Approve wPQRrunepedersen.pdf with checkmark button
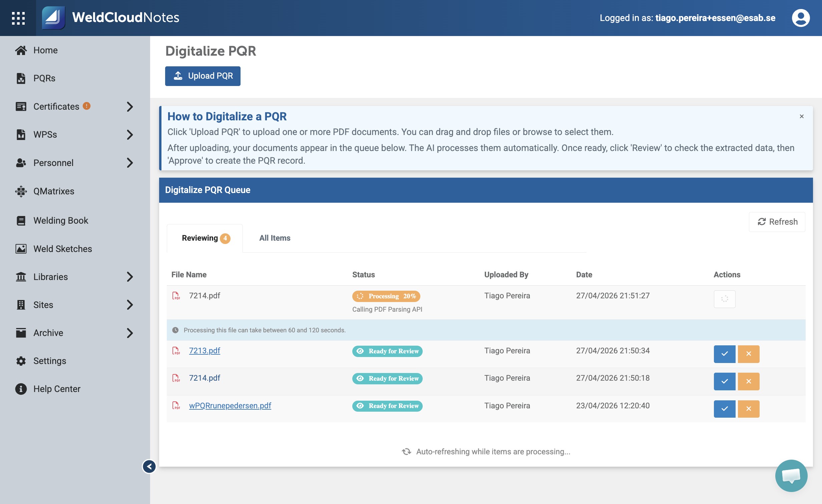This screenshot has width=822, height=504. (x=725, y=409)
